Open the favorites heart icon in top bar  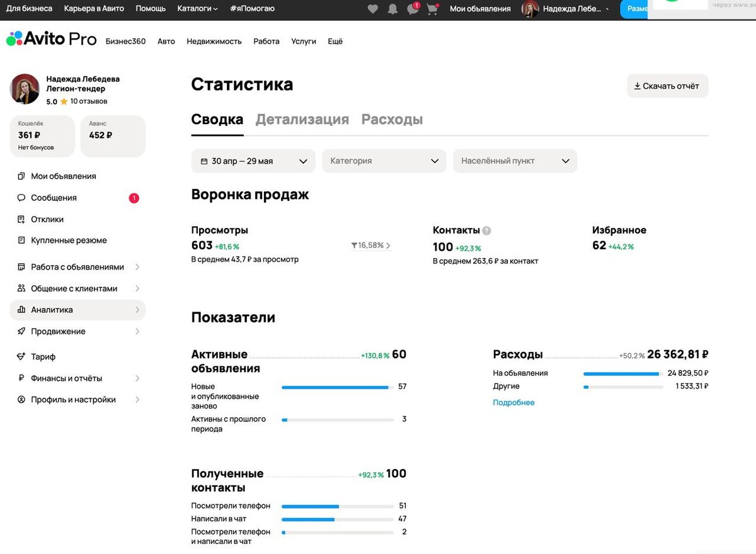pos(372,9)
